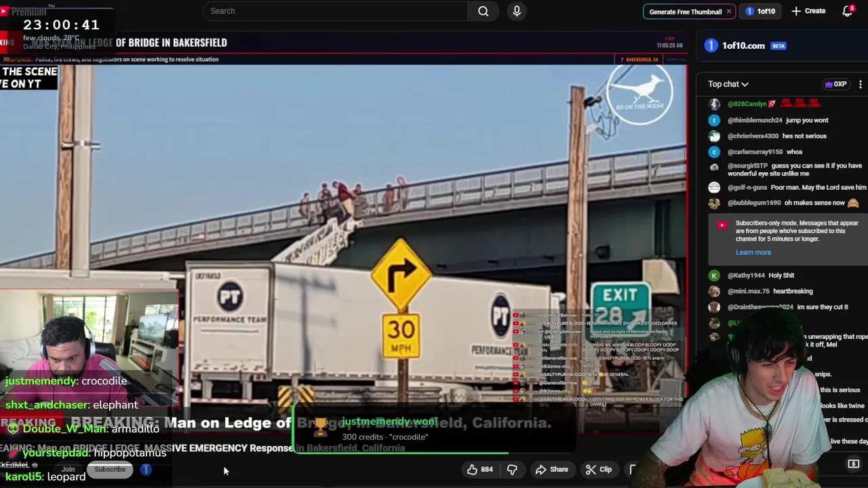Open live chat more options menu
Screen dimensions: 868x488
[x=861, y=84]
